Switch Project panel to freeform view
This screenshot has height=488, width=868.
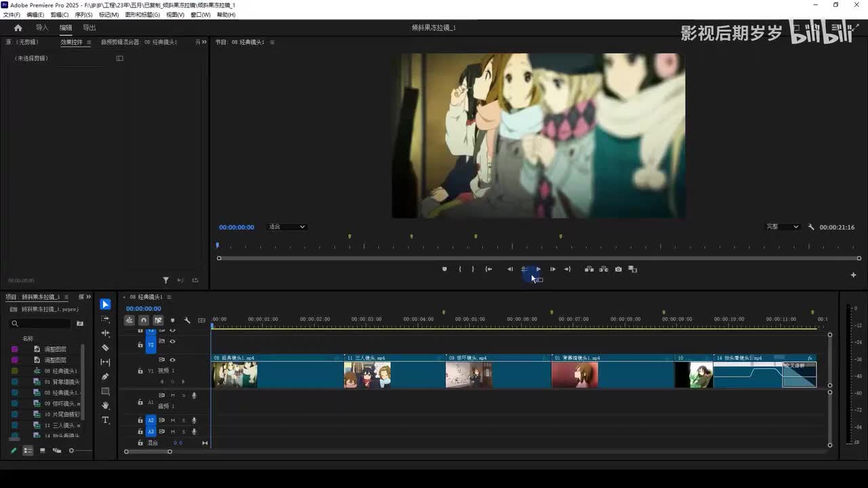pyautogui.click(x=57, y=450)
